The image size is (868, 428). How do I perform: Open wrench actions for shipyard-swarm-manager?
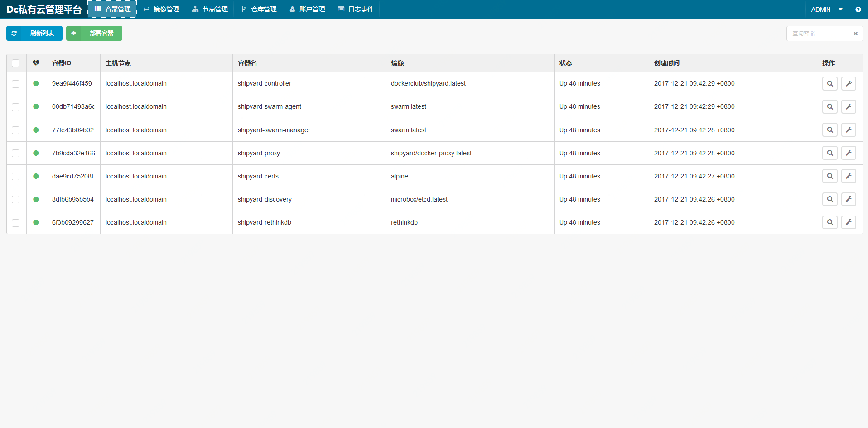(x=849, y=130)
